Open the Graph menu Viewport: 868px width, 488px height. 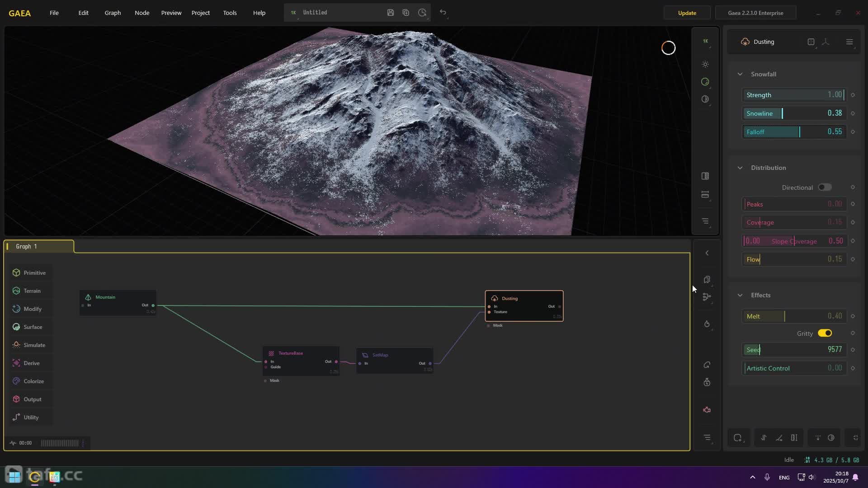113,13
